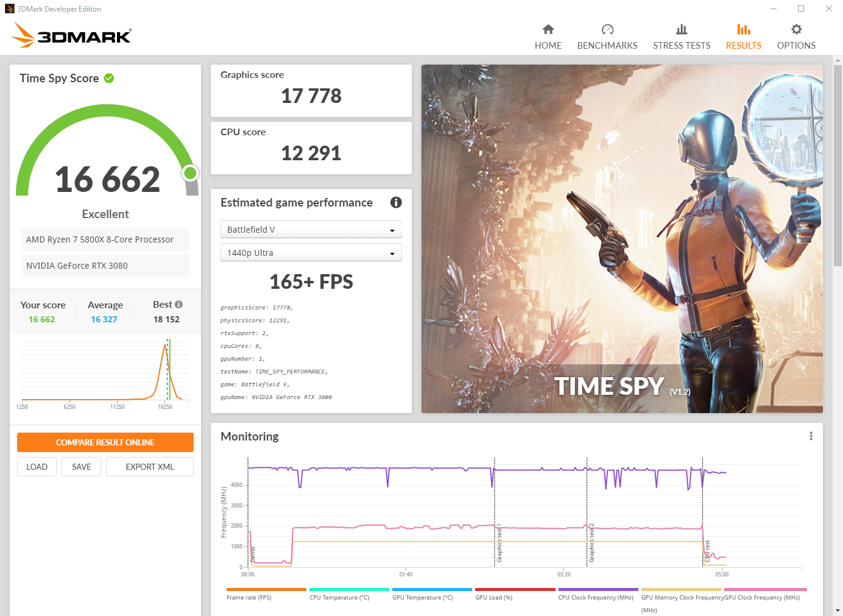Viewport: 843px width, 616px height.
Task: Click the green validation checkmark beside Time Spy Score
Action: (109, 78)
